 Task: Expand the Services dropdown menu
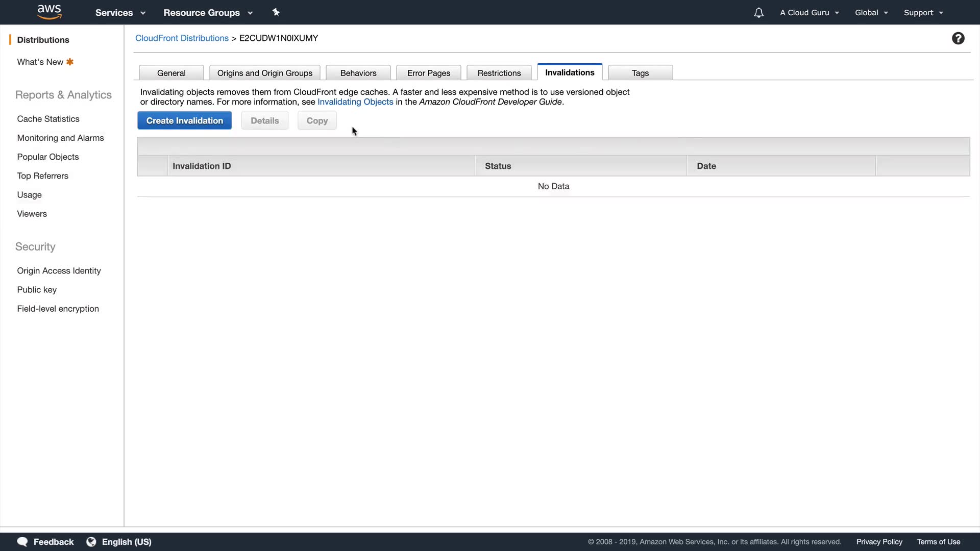[120, 13]
